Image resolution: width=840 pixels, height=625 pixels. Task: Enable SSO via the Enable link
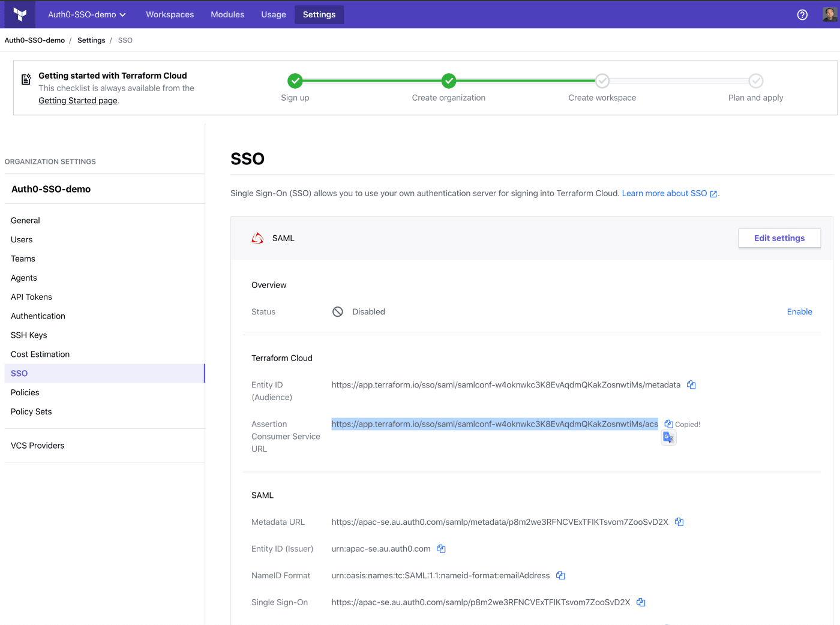[799, 312]
